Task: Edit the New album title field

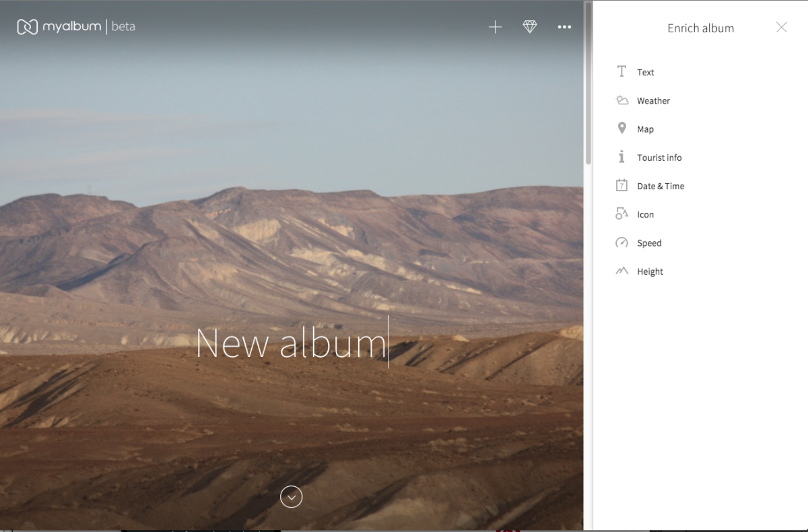Action: (x=291, y=343)
